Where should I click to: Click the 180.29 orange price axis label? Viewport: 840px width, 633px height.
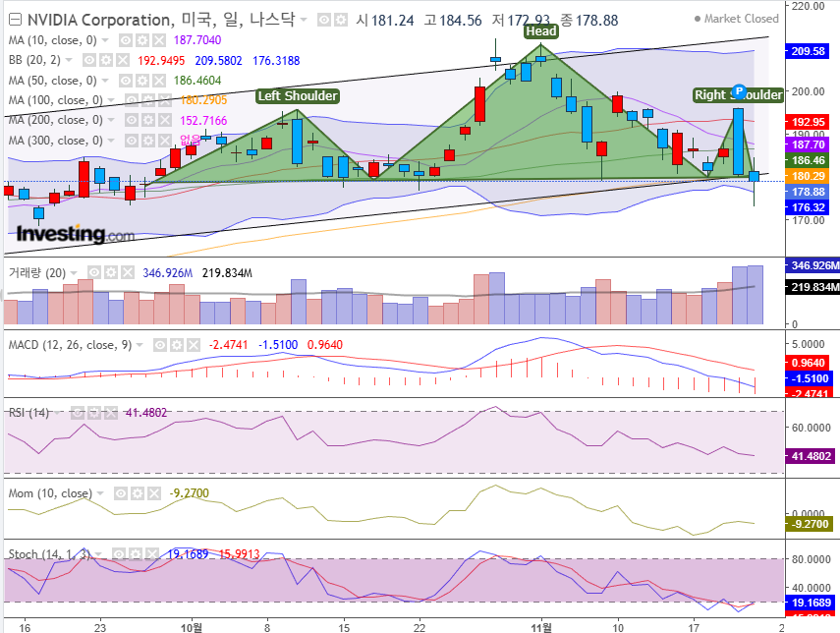(x=808, y=176)
